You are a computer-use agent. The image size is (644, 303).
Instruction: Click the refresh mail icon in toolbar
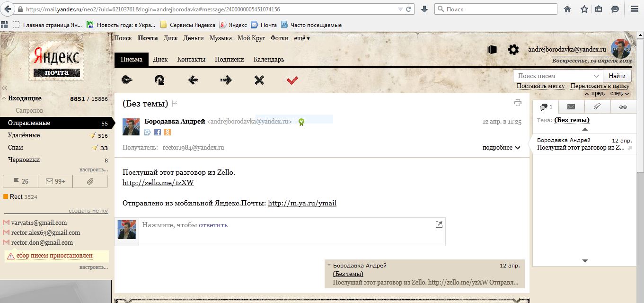(159, 80)
